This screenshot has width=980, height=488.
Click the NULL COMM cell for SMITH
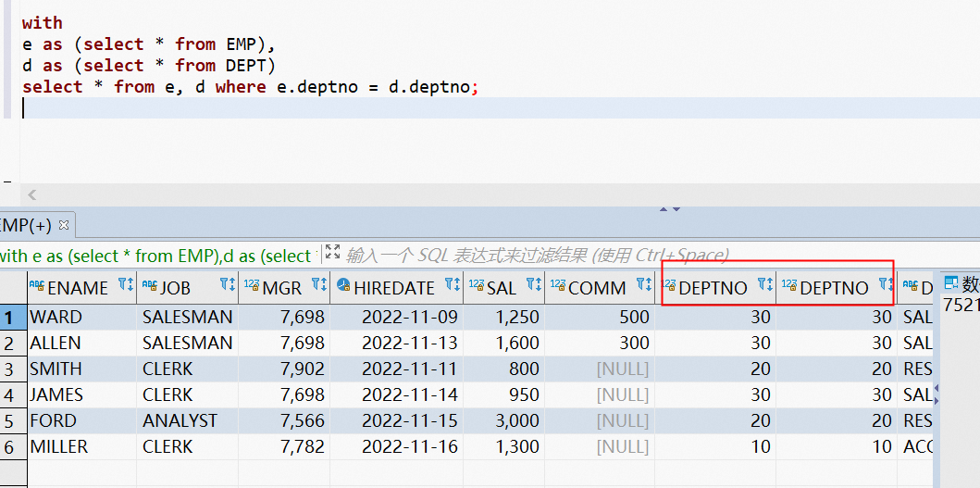pyautogui.click(x=622, y=369)
